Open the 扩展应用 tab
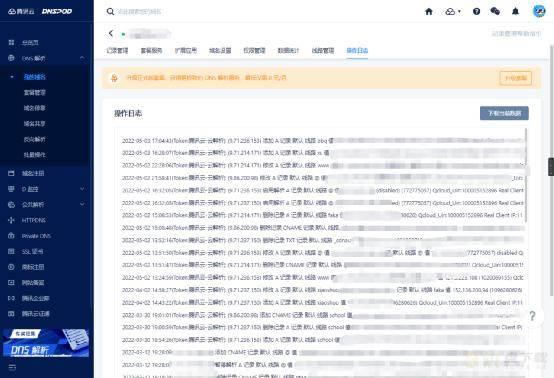Screen dimensions: 554x378 [x=186, y=51]
